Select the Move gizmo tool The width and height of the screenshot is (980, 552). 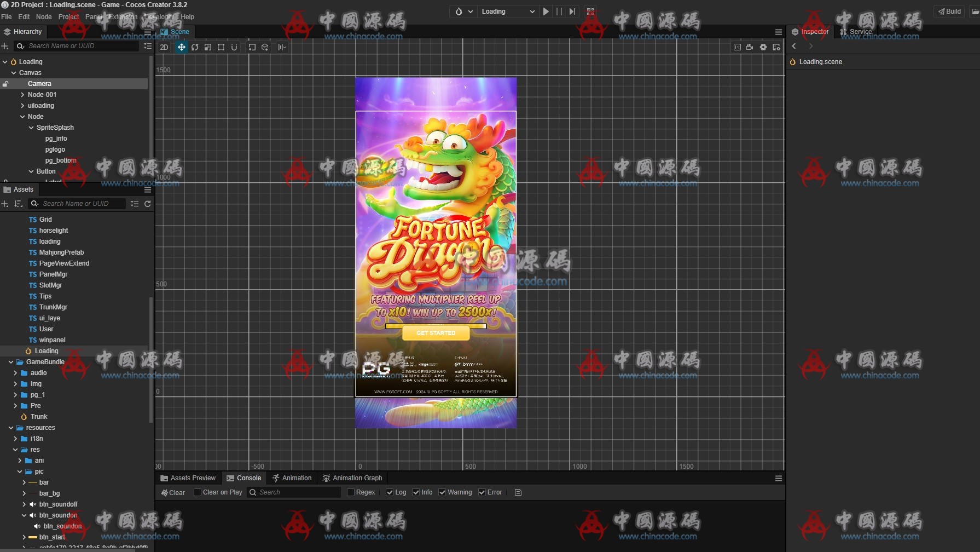tap(181, 47)
